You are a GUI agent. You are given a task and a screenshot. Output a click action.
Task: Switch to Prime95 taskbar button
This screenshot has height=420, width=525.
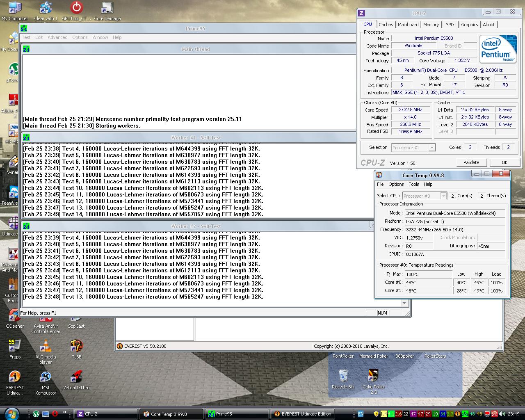237,414
